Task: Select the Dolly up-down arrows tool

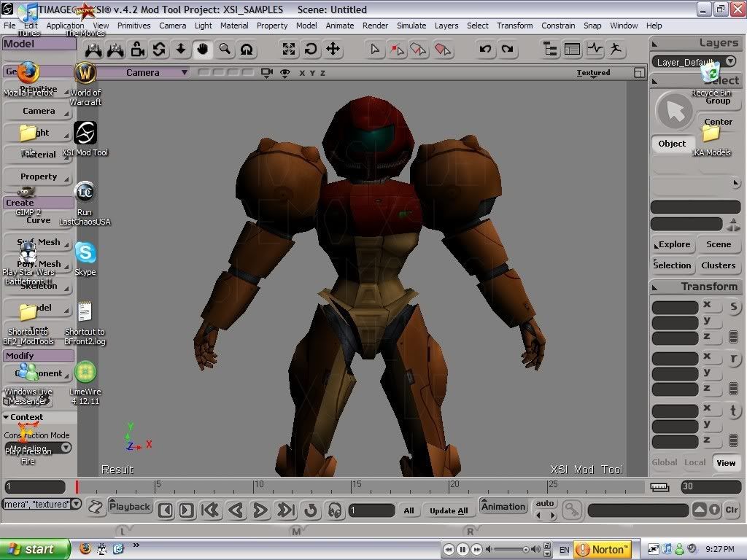Action: [181, 49]
